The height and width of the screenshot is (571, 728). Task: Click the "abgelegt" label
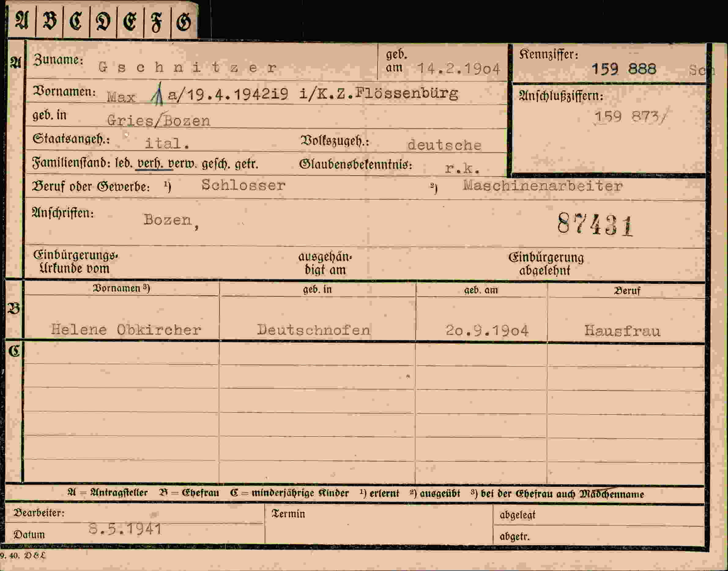click(518, 515)
